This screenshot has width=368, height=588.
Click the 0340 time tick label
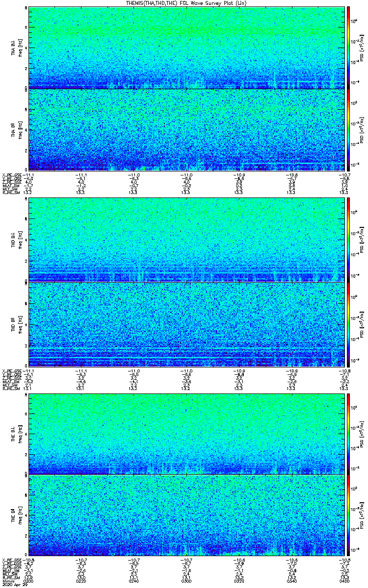pos(291,581)
